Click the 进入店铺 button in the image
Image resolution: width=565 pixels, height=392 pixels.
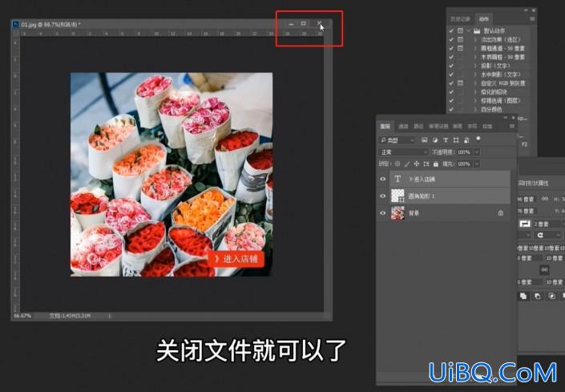[x=236, y=259]
